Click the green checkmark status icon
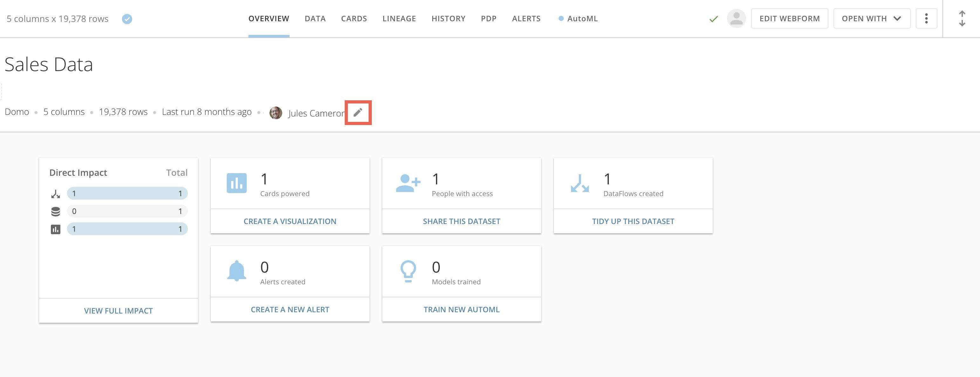The height and width of the screenshot is (377, 980). coord(713,19)
